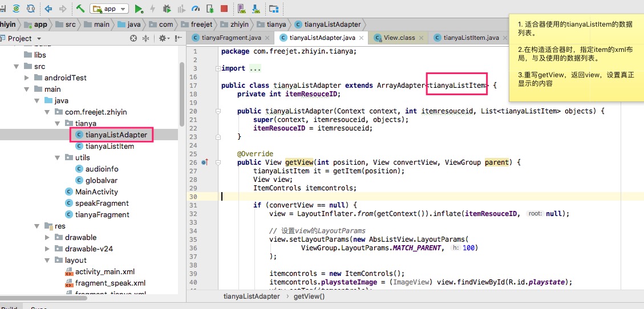This screenshot has width=644, height=309.
Task: Navigate forward with the gray arrow
Action: [63, 9]
